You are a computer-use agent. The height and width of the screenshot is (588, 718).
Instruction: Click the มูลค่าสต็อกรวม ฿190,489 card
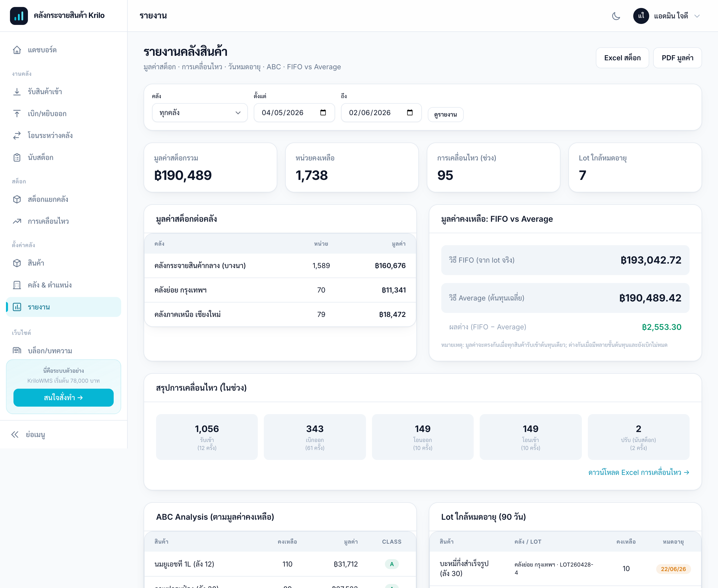[210, 167]
